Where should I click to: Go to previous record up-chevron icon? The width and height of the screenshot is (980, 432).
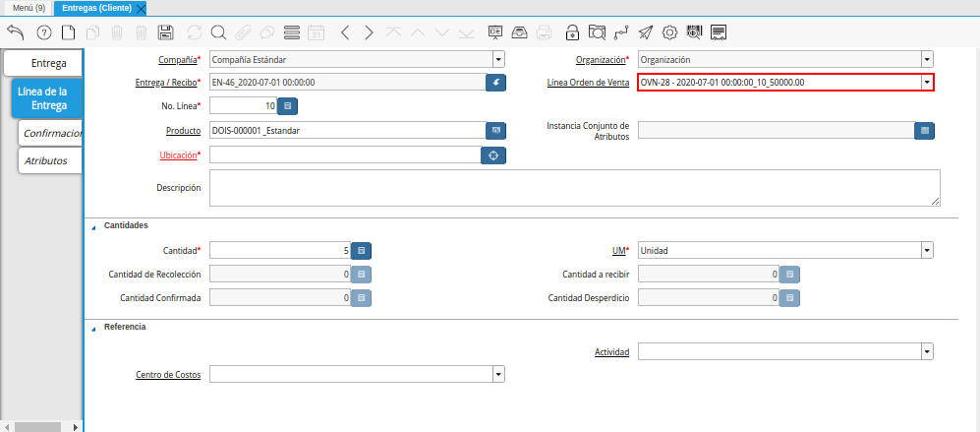(418, 32)
